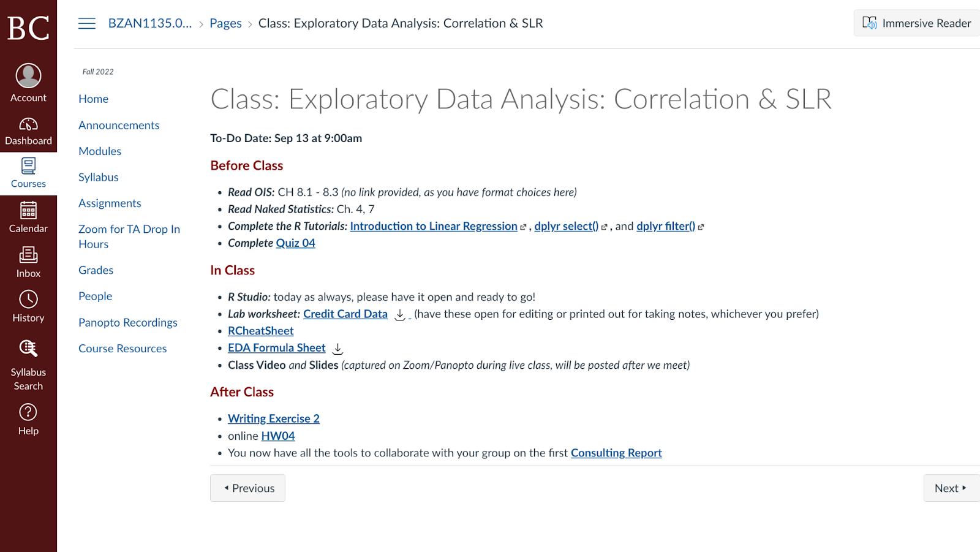980x552 pixels.
Task: Open the Immersive Reader
Action: [x=917, y=23]
